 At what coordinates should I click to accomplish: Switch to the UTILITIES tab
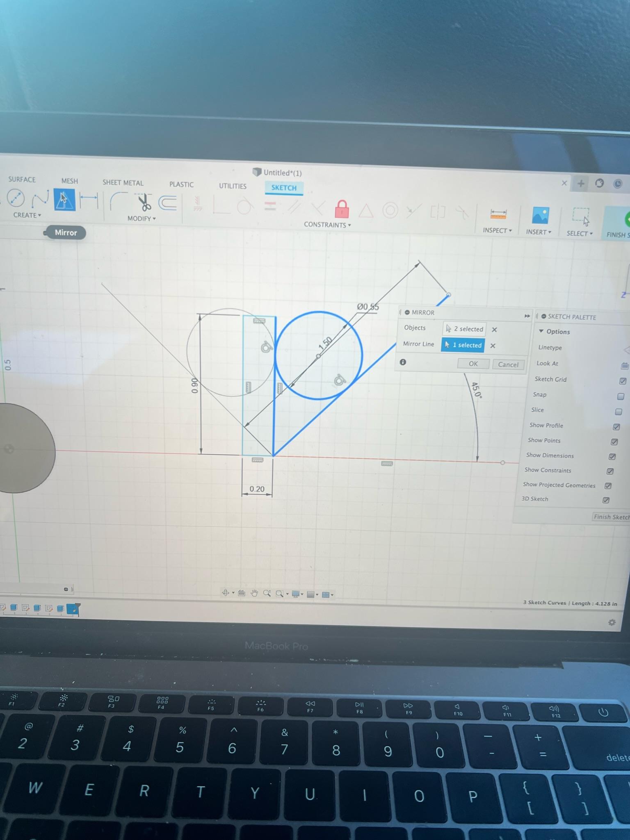[x=233, y=186]
